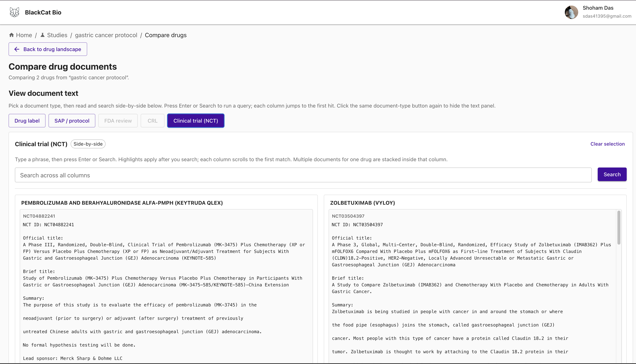Click the sdas41395@gmail.com email text
This screenshot has width=636, height=364.
[607, 16]
